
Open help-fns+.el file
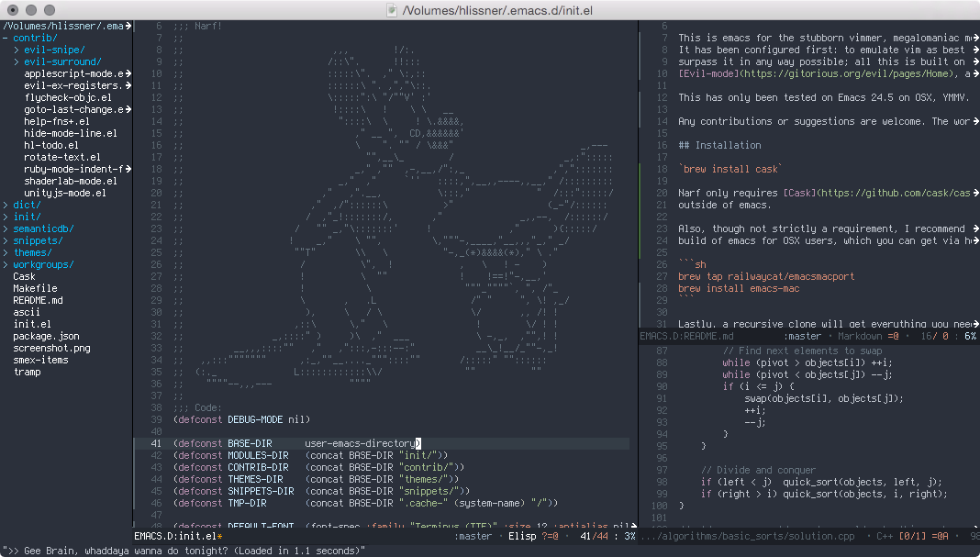tap(56, 121)
